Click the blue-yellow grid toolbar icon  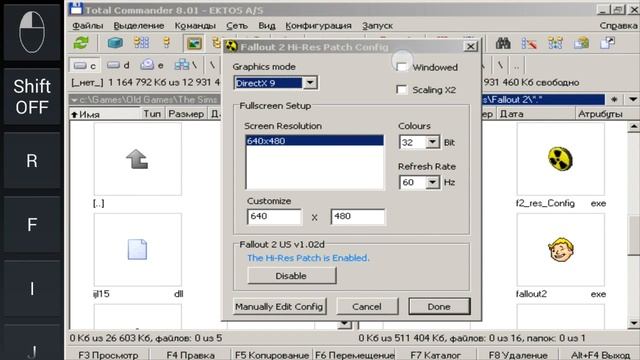pyautogui.click(x=555, y=43)
